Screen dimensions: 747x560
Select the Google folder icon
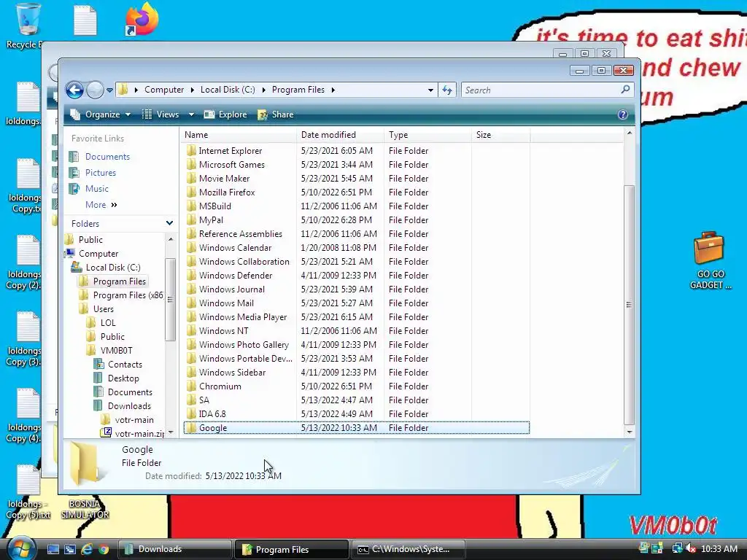[192, 427]
